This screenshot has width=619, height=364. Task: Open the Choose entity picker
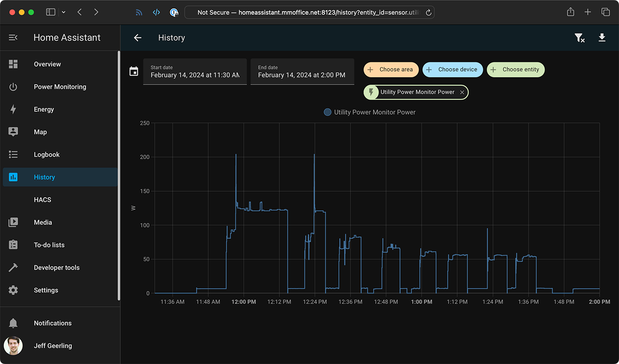[x=516, y=69]
